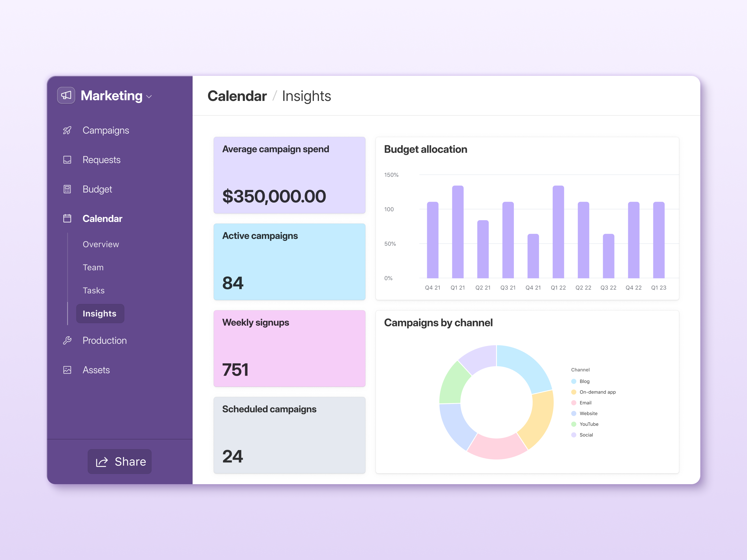Open the Average campaign spend card
This screenshot has height=560, width=747.
point(289,175)
